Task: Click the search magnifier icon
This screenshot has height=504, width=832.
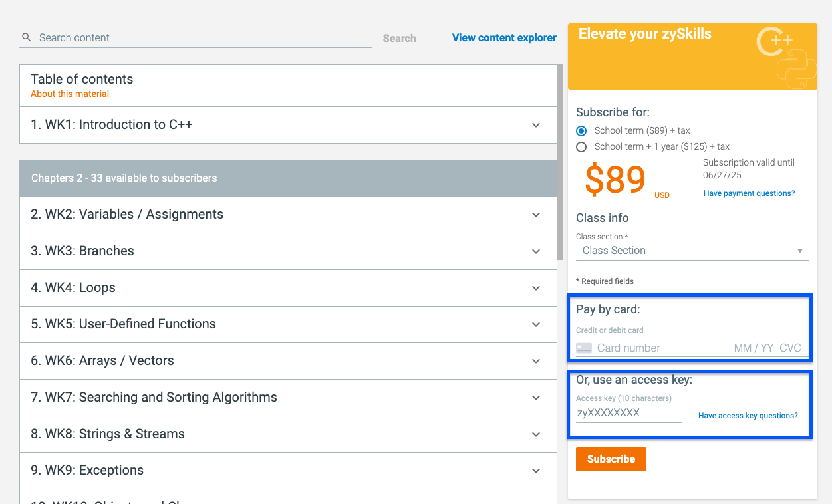Action: tap(27, 37)
